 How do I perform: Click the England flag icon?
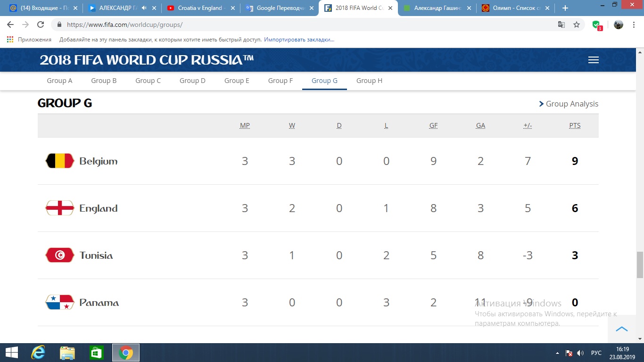(59, 208)
